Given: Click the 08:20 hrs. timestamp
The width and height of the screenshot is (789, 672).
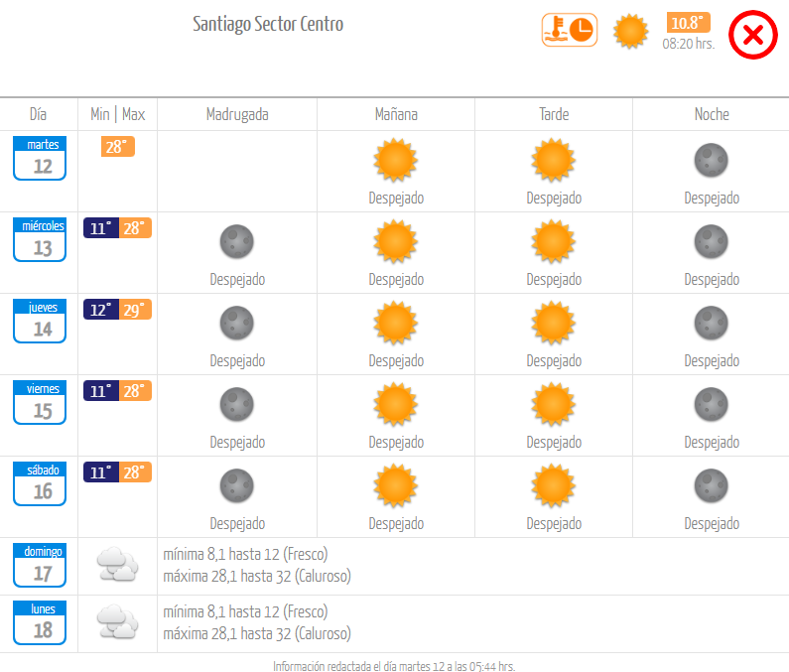Looking at the screenshot, I should pos(689,44).
